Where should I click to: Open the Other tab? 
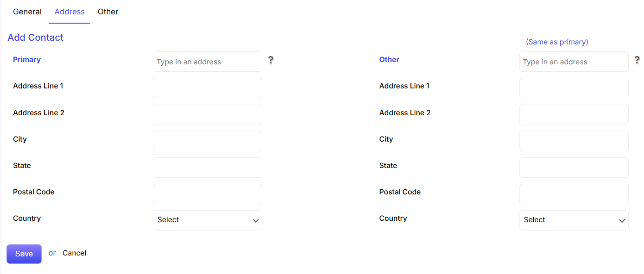click(108, 12)
